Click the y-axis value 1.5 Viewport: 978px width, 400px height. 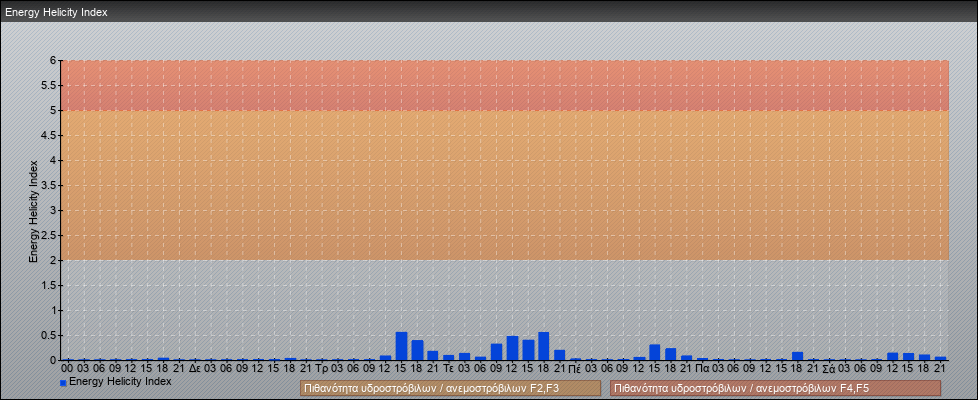click(50, 285)
